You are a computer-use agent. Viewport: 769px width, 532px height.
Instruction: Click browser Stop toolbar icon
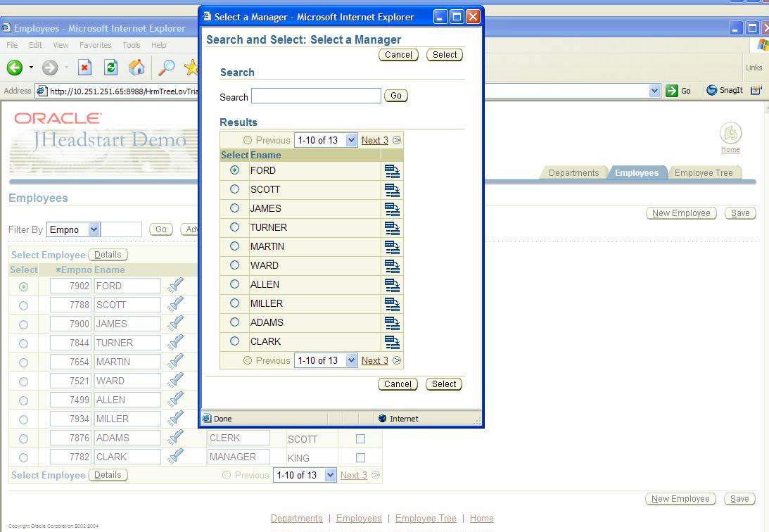click(x=84, y=68)
